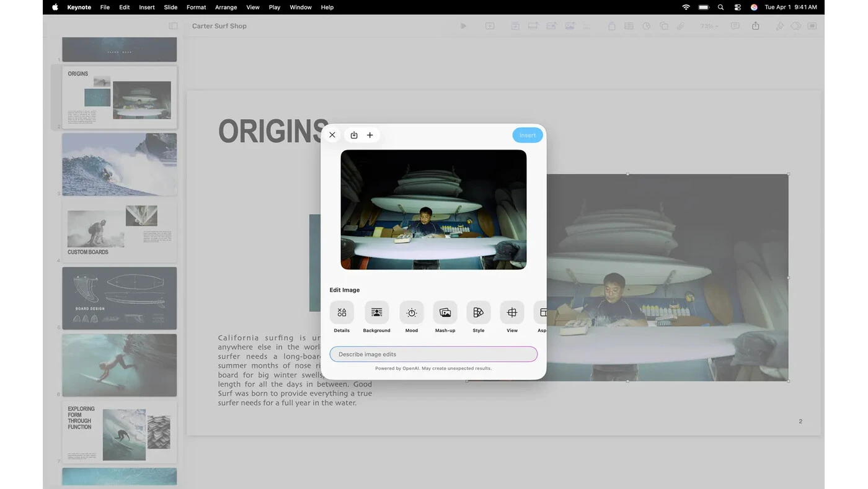Choose the Mood edit option
The width and height of the screenshot is (868, 489).
coord(412,317)
